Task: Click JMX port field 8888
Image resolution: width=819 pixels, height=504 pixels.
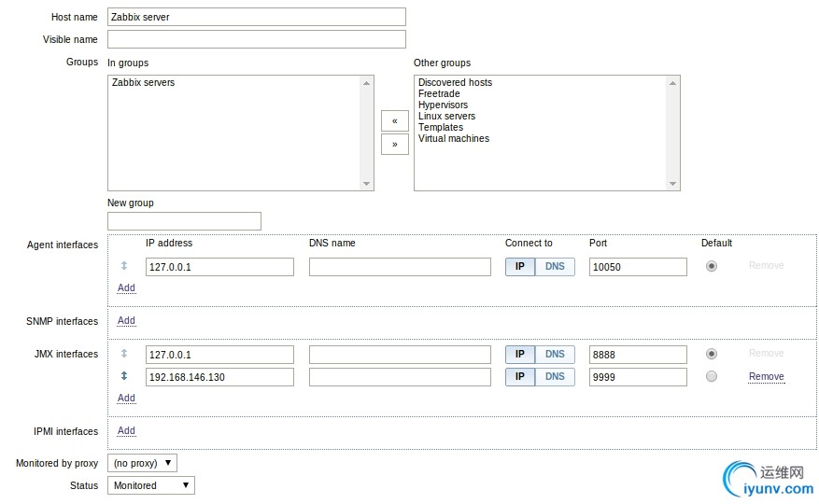Action: coord(638,355)
